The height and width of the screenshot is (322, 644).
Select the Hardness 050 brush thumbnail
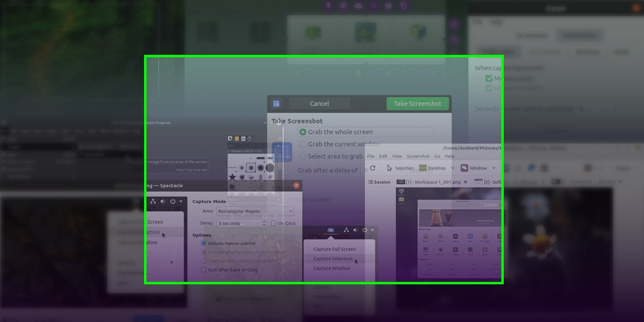point(251,166)
